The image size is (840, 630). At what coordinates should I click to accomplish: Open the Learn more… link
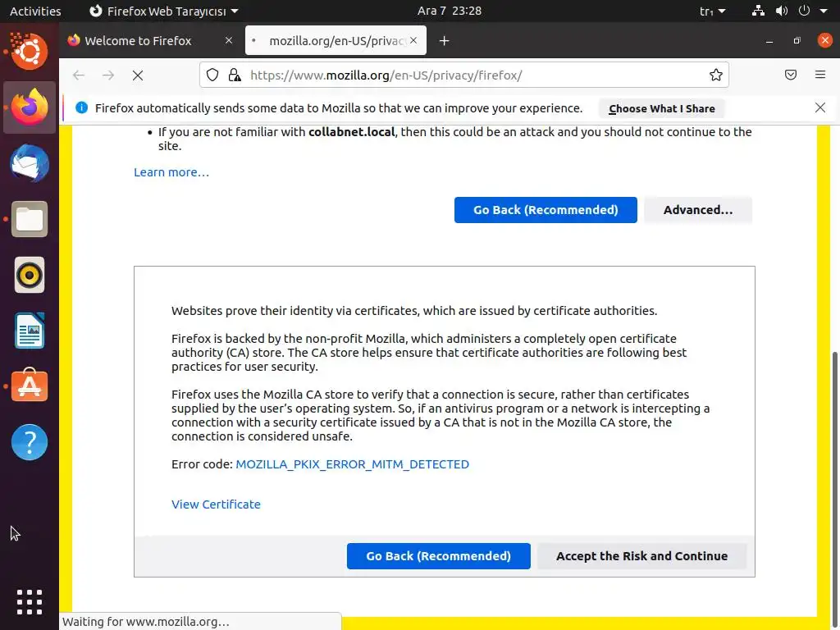171,172
